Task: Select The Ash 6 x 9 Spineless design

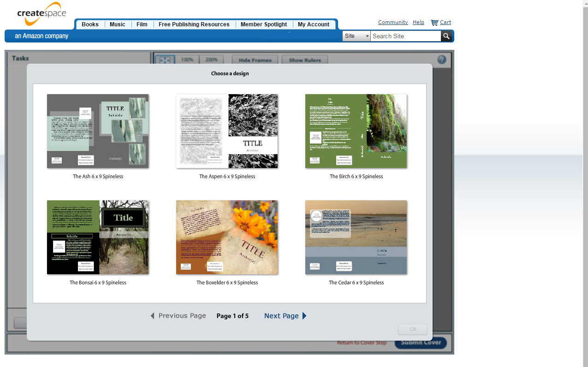Action: coord(98,131)
